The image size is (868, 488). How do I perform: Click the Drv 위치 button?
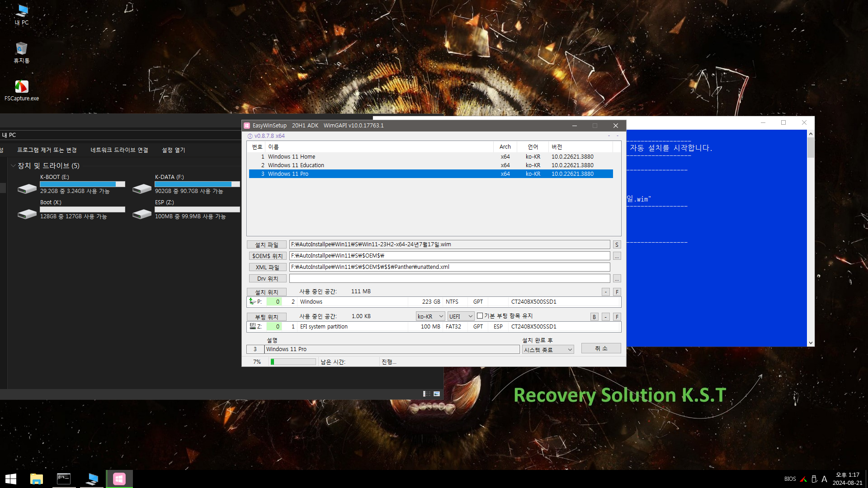pyautogui.click(x=268, y=278)
